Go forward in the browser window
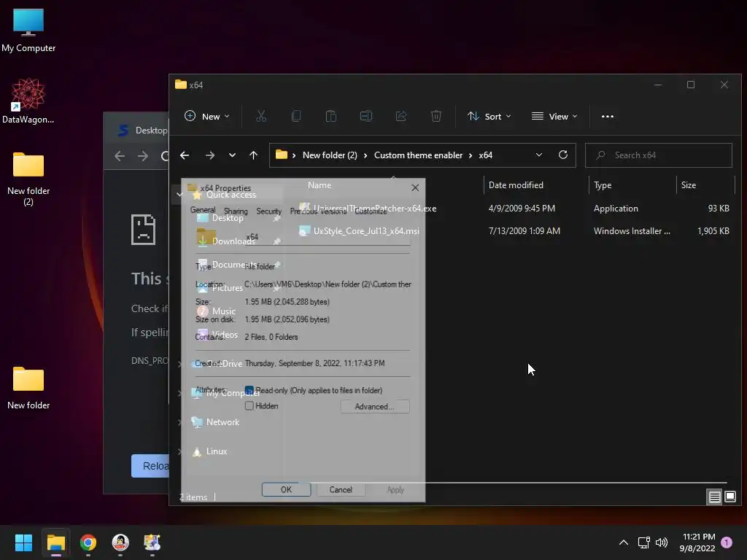The image size is (747, 560). pos(143,156)
